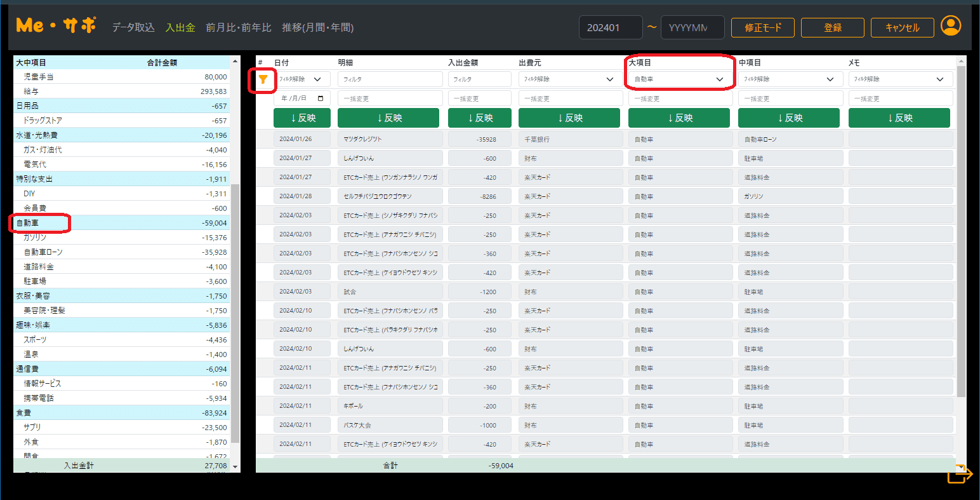Open the 出費元 filter dropdown
980x500 pixels.
point(569,79)
